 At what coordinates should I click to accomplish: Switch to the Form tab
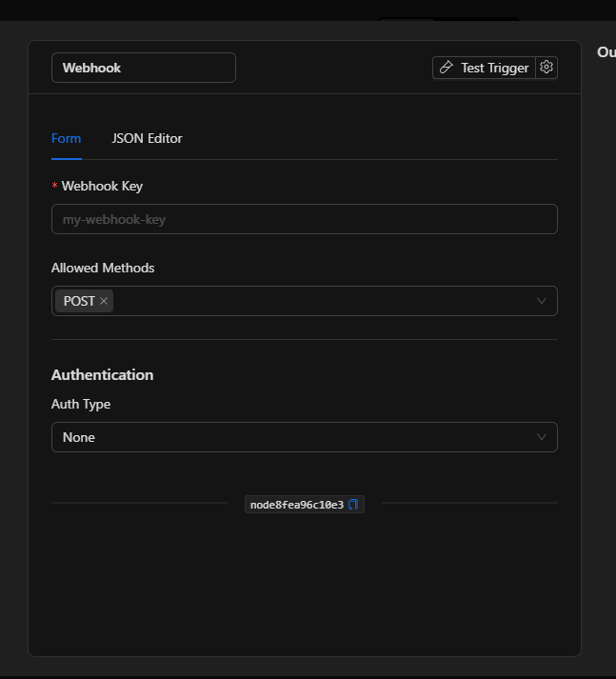pos(66,138)
